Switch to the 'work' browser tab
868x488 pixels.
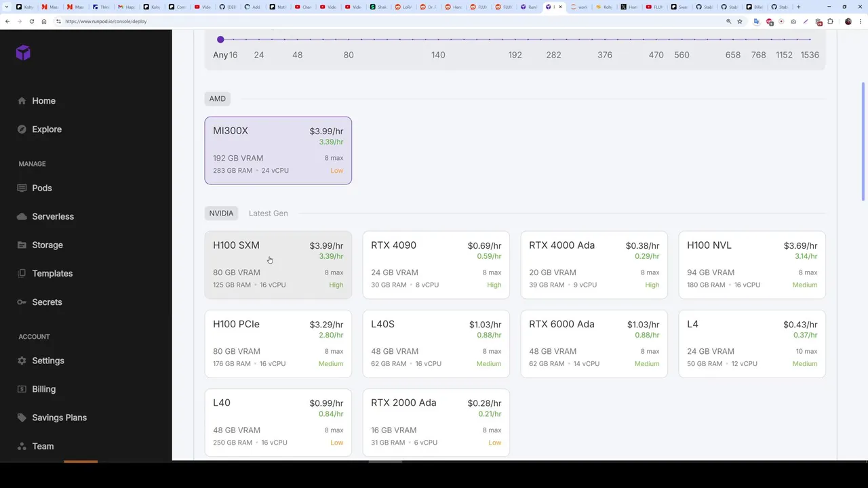pyautogui.click(x=580, y=7)
